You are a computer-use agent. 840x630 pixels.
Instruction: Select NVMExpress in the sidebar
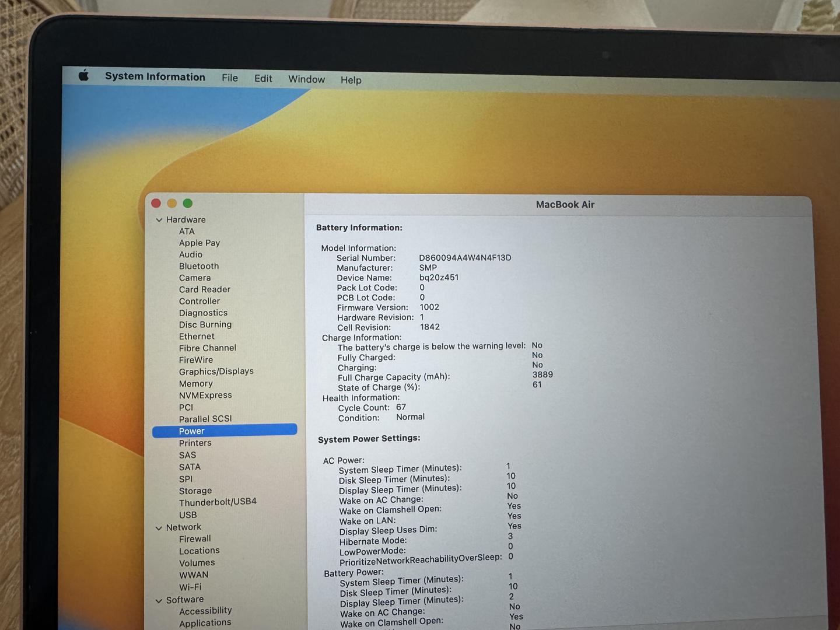pyautogui.click(x=205, y=395)
